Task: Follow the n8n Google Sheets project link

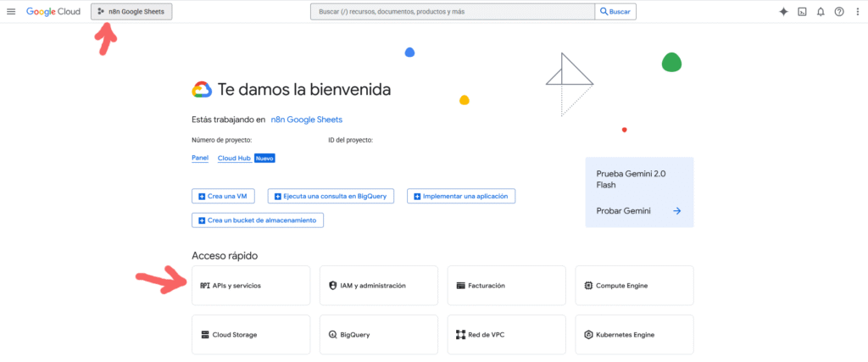Action: pyautogui.click(x=307, y=119)
